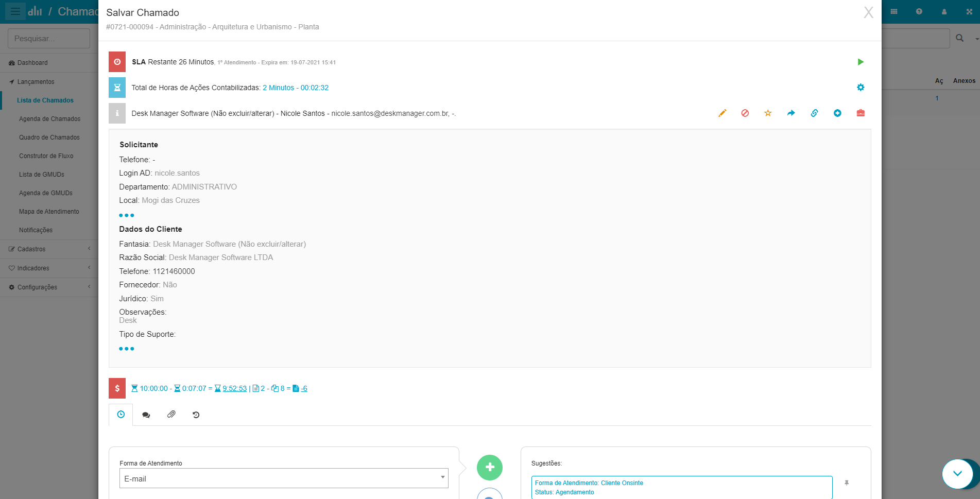
Task: Open Agenda de GMUDs in sidebar
Action: tap(46, 193)
